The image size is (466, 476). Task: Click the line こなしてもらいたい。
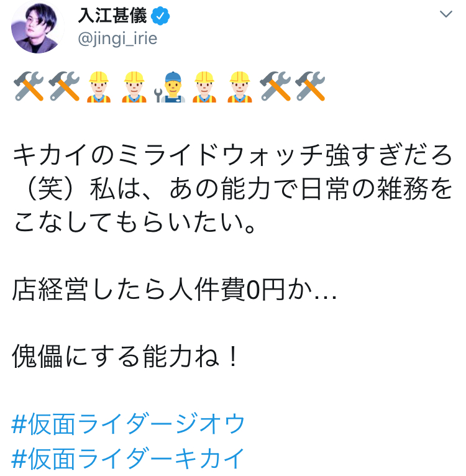(x=135, y=222)
